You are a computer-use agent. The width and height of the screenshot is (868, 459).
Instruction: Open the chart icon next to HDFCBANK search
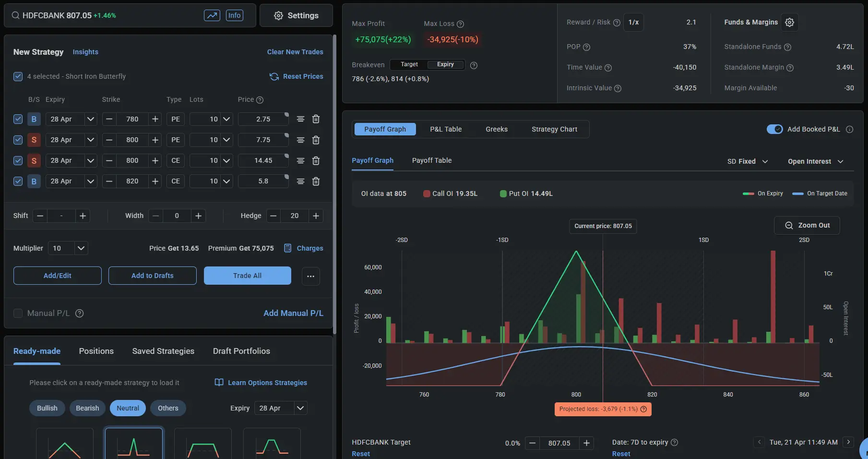[x=213, y=15]
